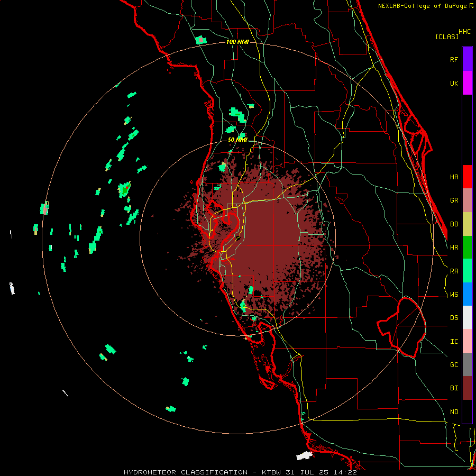The height and width of the screenshot is (476, 476).
Task: Click the BI brown legend swatch
Action: (467, 388)
